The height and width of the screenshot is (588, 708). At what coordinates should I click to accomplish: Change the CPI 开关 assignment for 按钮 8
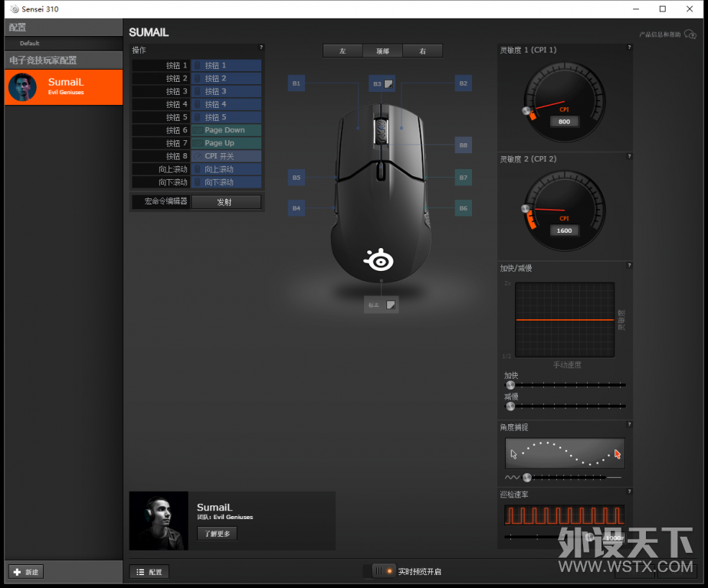(226, 156)
